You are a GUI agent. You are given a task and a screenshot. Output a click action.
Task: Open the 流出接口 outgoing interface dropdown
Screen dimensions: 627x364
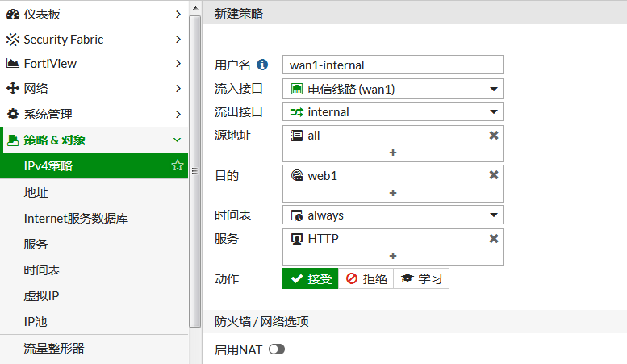click(393, 112)
